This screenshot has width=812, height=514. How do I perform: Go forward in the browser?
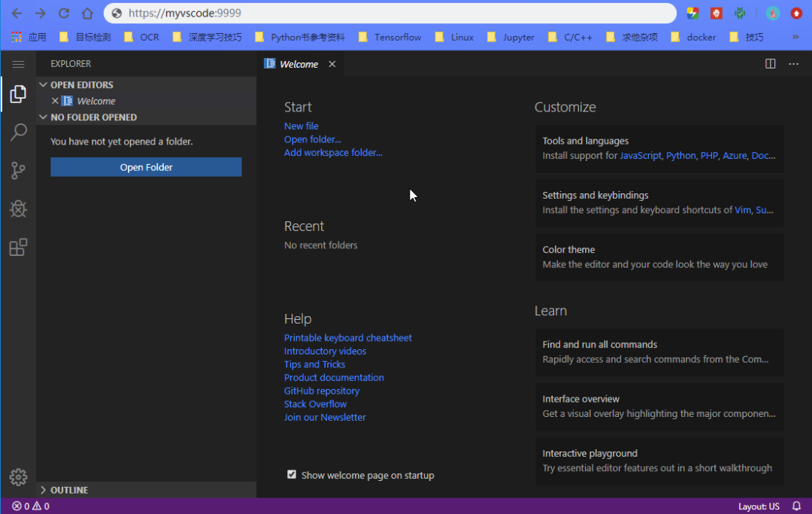click(x=41, y=14)
